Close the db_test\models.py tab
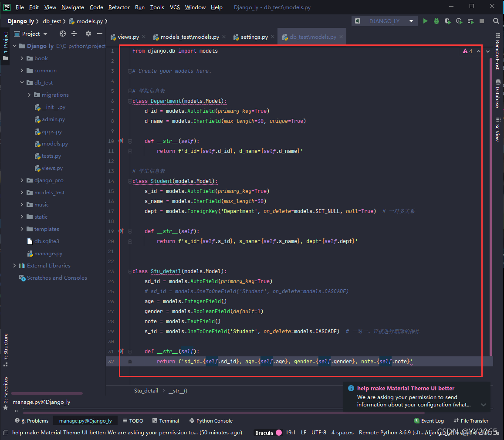The width and height of the screenshot is (504, 440). [341, 37]
